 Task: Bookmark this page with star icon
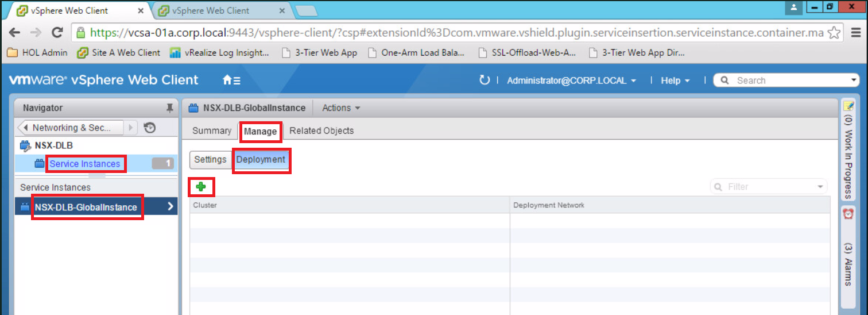pos(835,33)
